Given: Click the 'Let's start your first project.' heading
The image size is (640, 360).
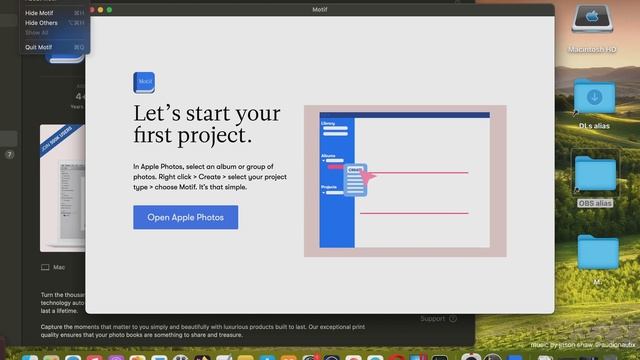Looking at the screenshot, I should (207, 124).
